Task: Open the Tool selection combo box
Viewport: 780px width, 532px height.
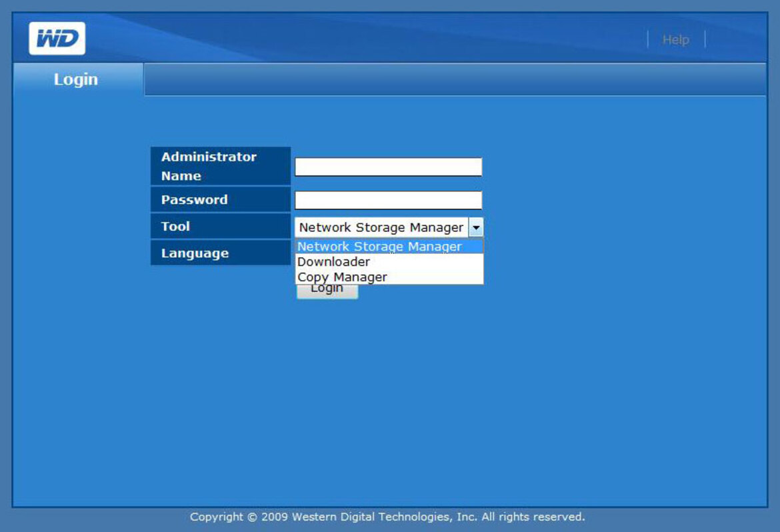Action: click(387, 227)
